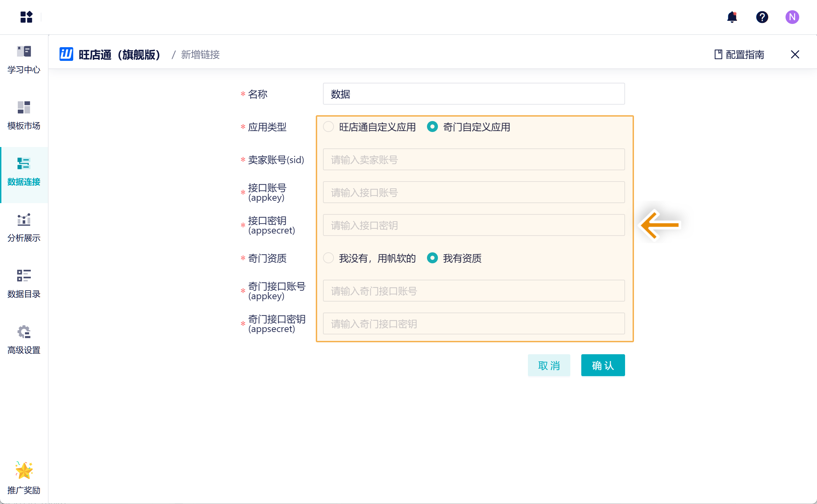
Task: Open the app grid menu icon
Action: click(26, 17)
